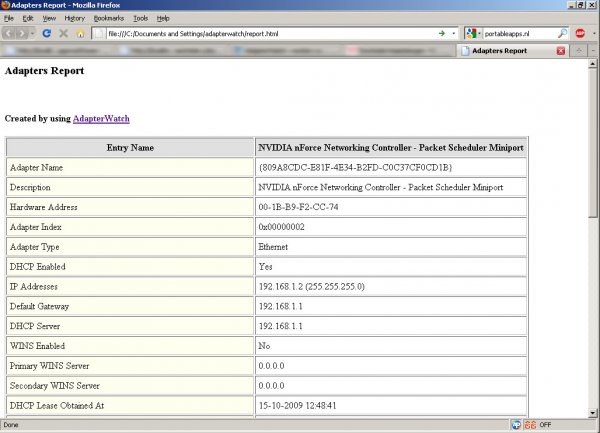
Task: Switch to the first blurred tab
Action: [x=57, y=51]
